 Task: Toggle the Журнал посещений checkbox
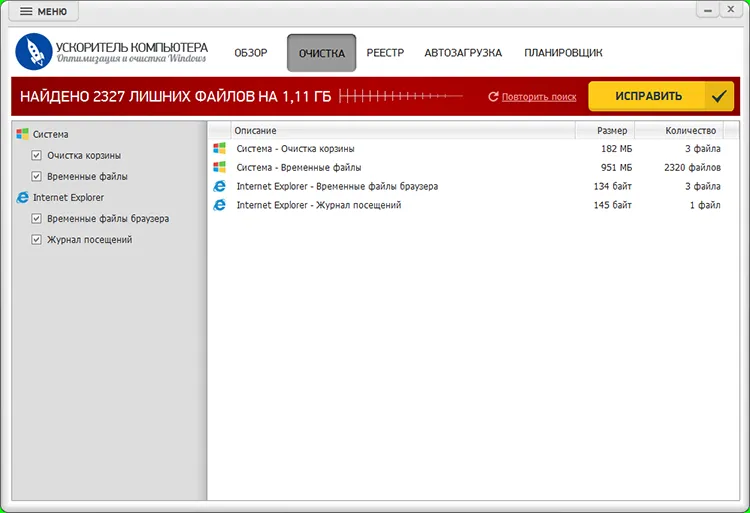coord(36,240)
